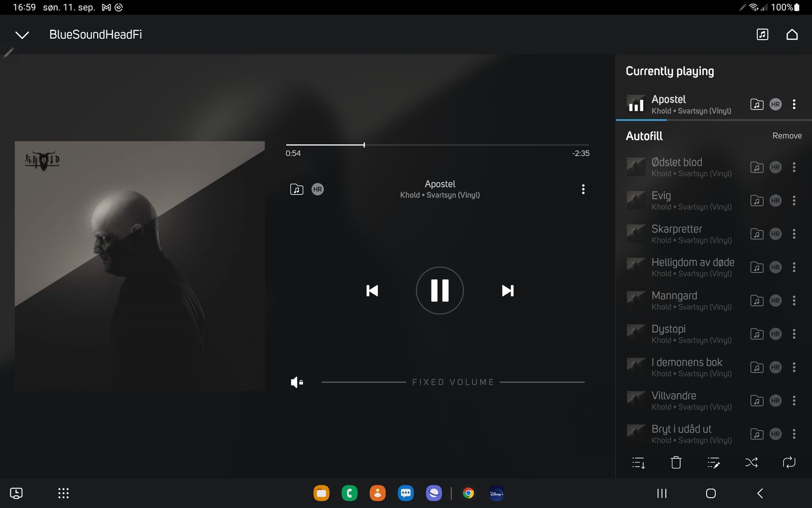
Task: Go to the Home screen icon
Action: [x=792, y=34]
